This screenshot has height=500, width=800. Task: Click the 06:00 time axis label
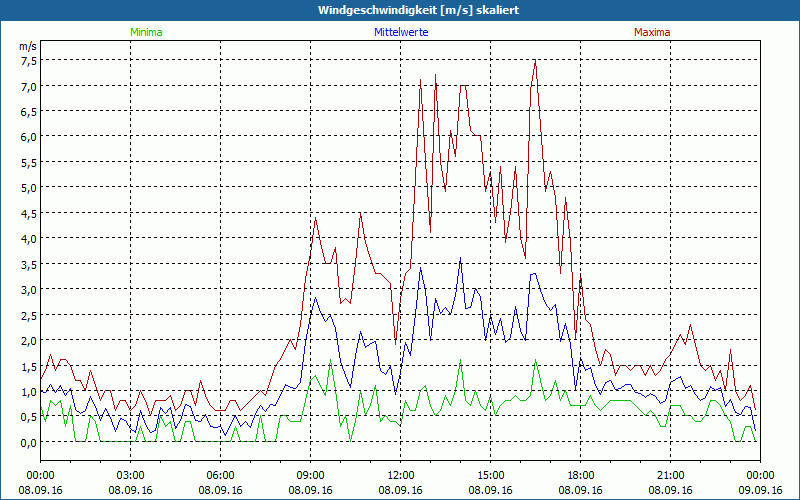(x=220, y=476)
